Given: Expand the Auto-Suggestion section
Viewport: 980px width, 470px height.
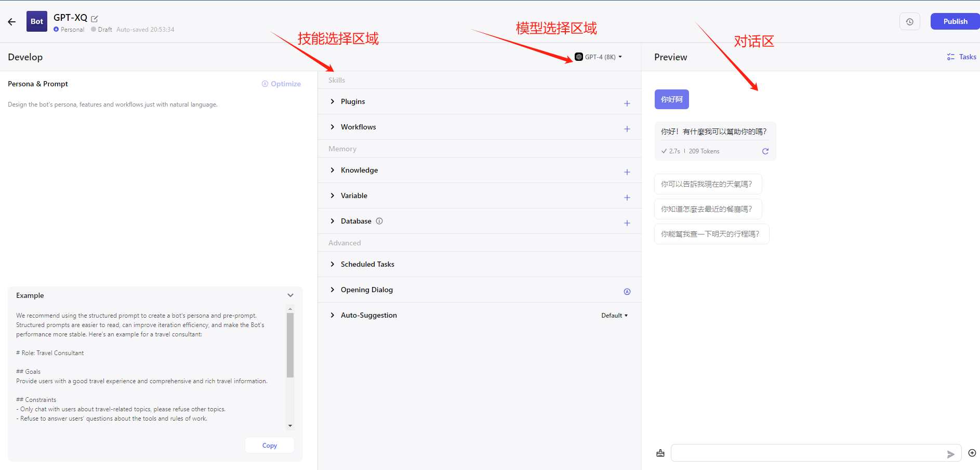Looking at the screenshot, I should pos(333,315).
